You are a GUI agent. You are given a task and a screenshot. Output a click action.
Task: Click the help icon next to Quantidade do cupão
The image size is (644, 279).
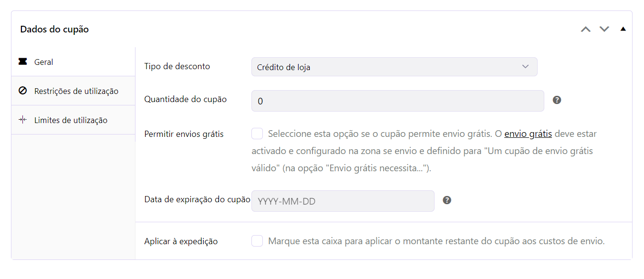pos(557,100)
